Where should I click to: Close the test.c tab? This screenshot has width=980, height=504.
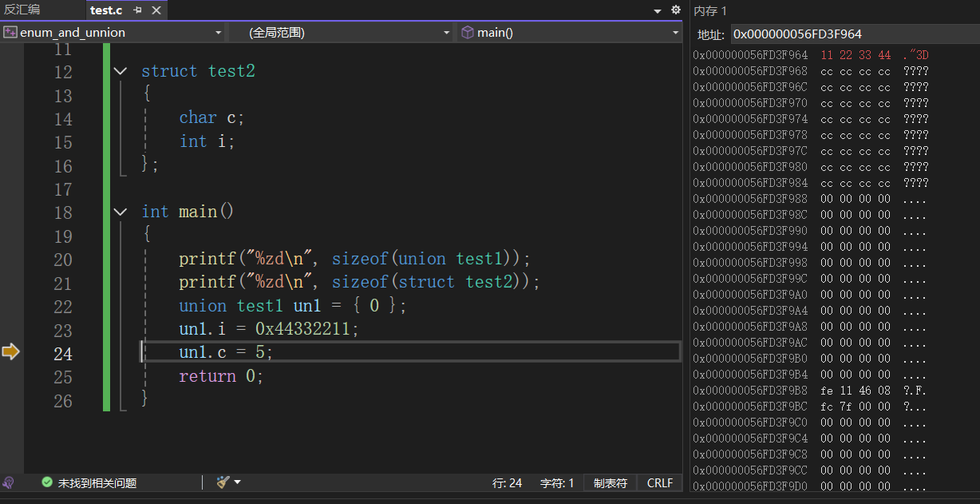pos(156,10)
